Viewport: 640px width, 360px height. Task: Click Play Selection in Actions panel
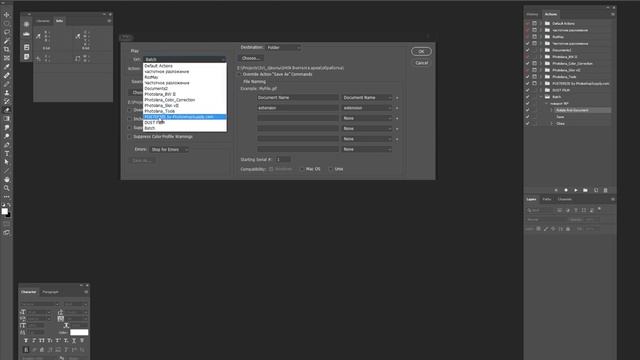(576, 190)
